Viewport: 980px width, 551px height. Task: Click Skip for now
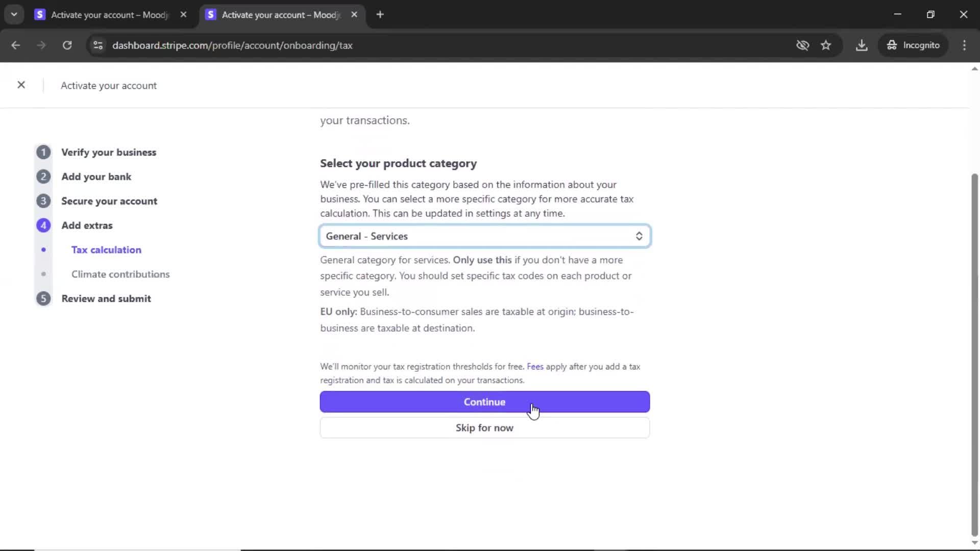point(484,428)
